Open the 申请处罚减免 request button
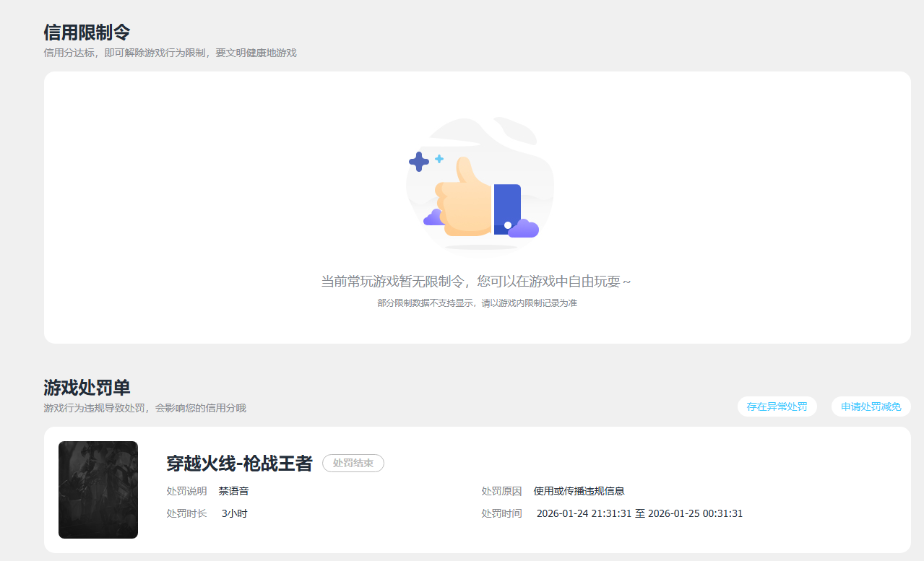 pyautogui.click(x=871, y=406)
